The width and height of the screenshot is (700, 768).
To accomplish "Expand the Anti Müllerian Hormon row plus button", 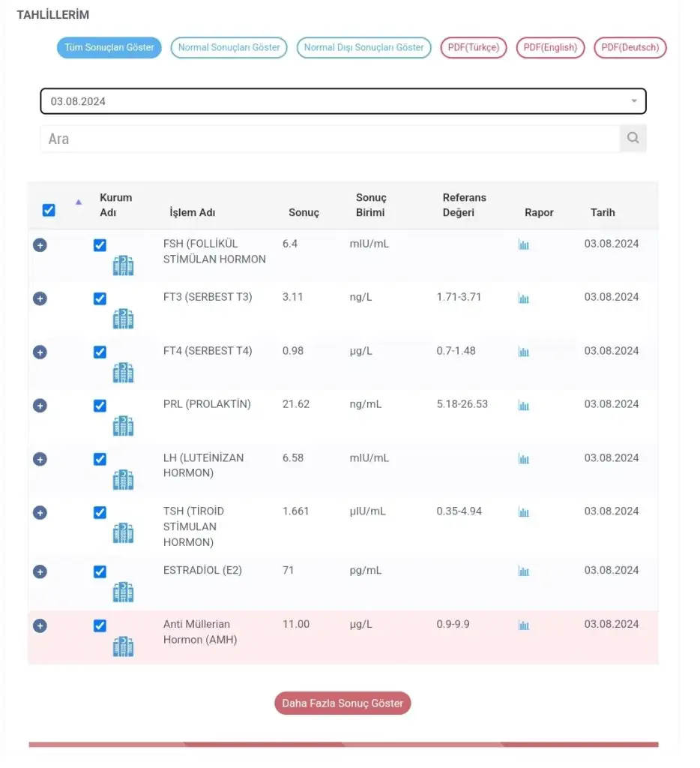I will (40, 625).
